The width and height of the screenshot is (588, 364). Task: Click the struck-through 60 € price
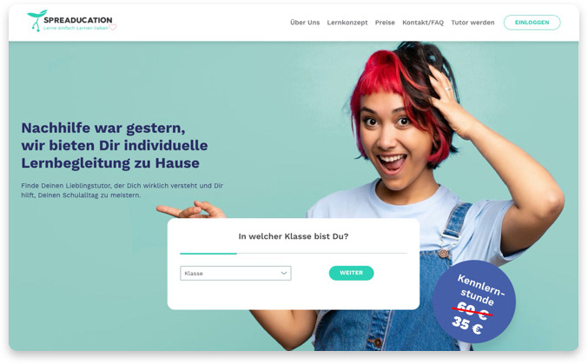472,311
